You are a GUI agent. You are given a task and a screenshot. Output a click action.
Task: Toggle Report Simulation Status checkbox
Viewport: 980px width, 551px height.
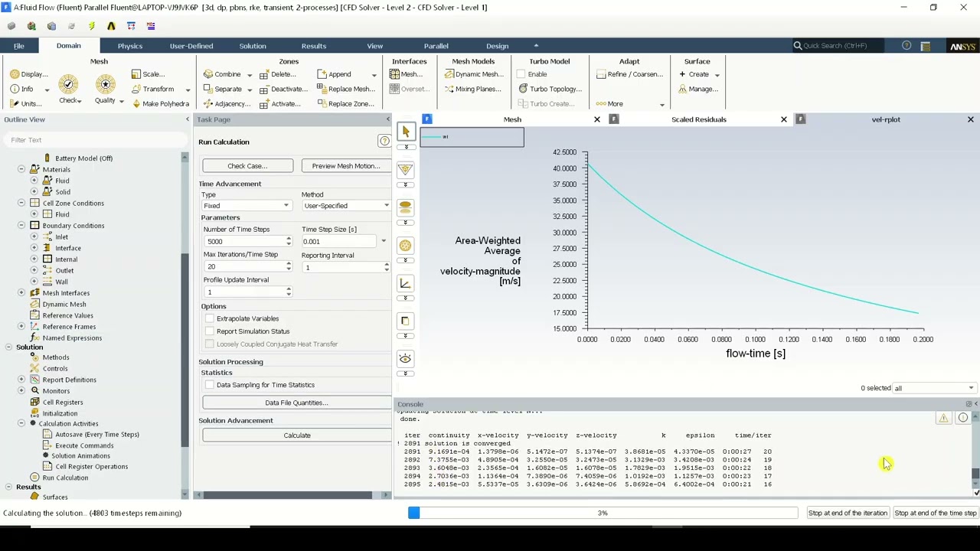[210, 331]
